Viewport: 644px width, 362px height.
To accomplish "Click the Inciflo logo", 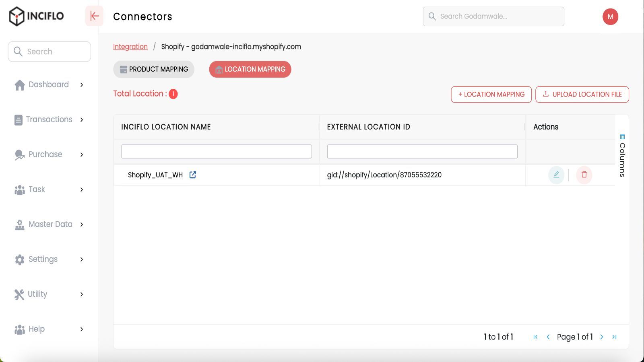I will click(x=36, y=16).
